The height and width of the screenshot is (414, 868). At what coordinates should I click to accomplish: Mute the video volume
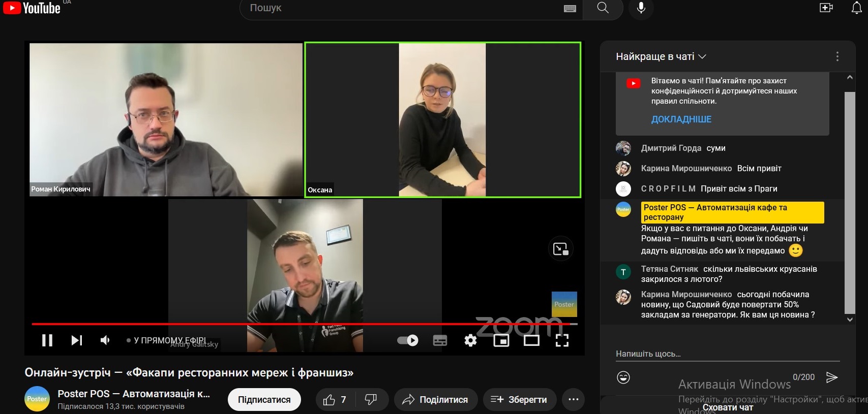[105, 340]
